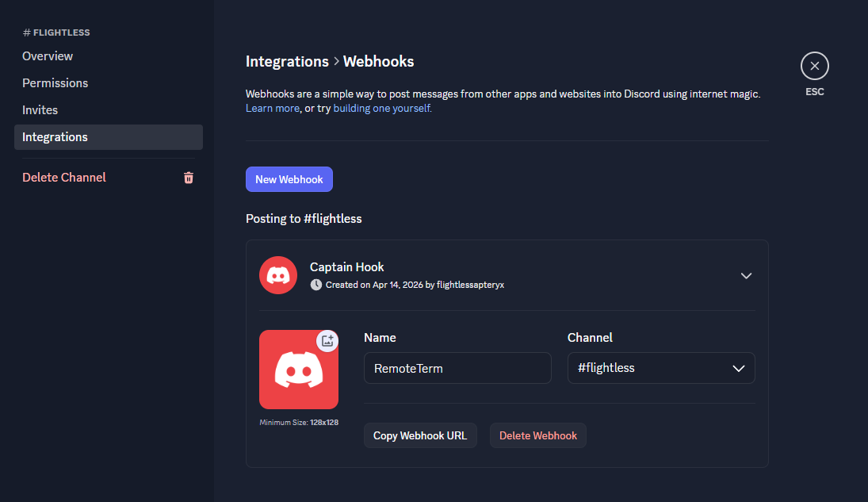Open the Learn more link
The image size is (868, 502).
(272, 109)
